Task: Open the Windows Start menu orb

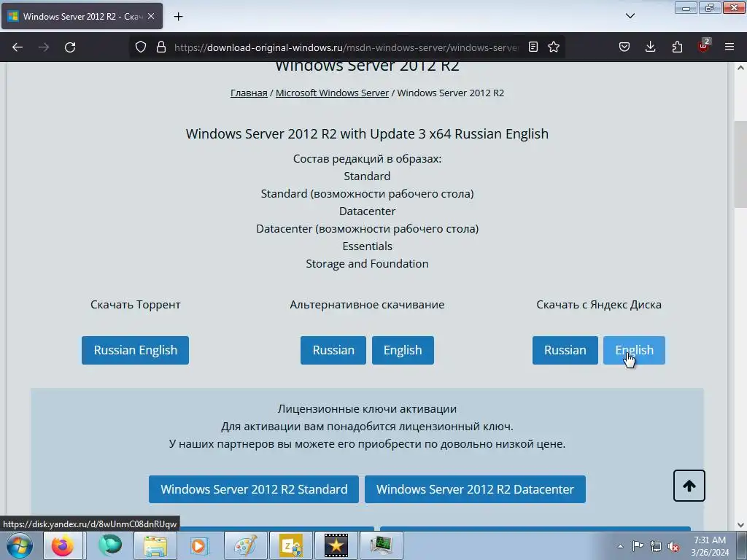Action: 20,545
